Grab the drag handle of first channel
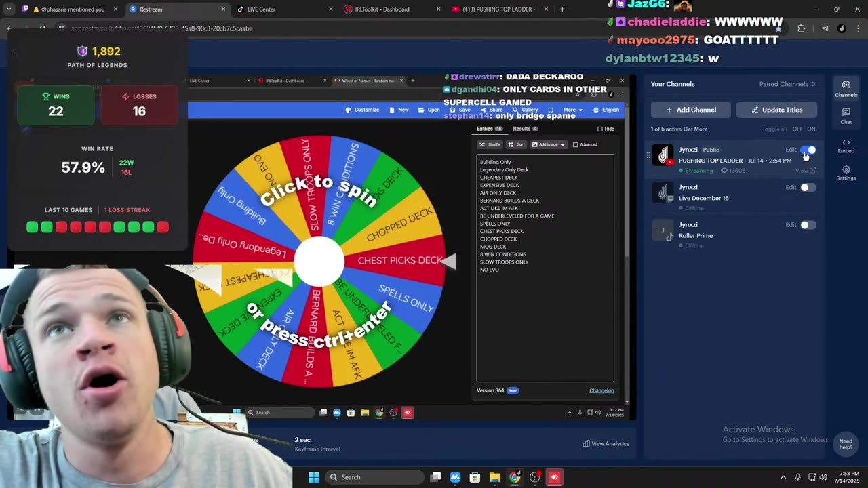The image size is (868, 488). 648,156
